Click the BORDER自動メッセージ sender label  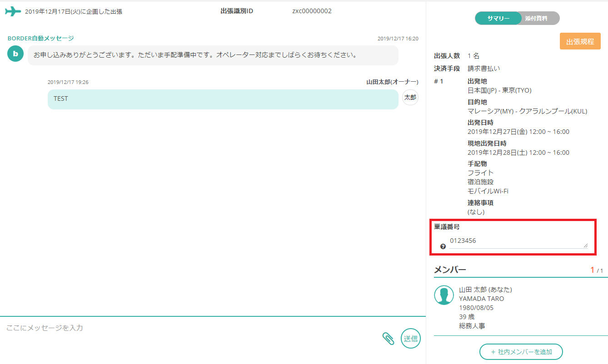[40, 39]
